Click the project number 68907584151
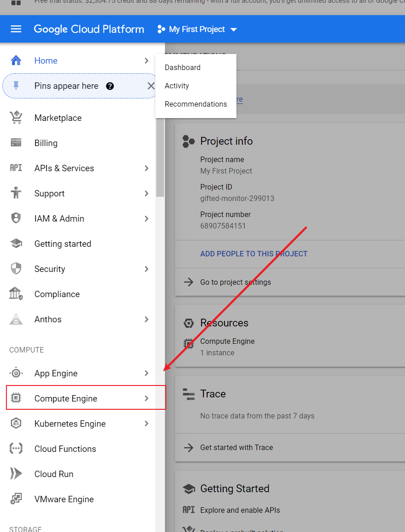The width and height of the screenshot is (405, 532). point(223,226)
